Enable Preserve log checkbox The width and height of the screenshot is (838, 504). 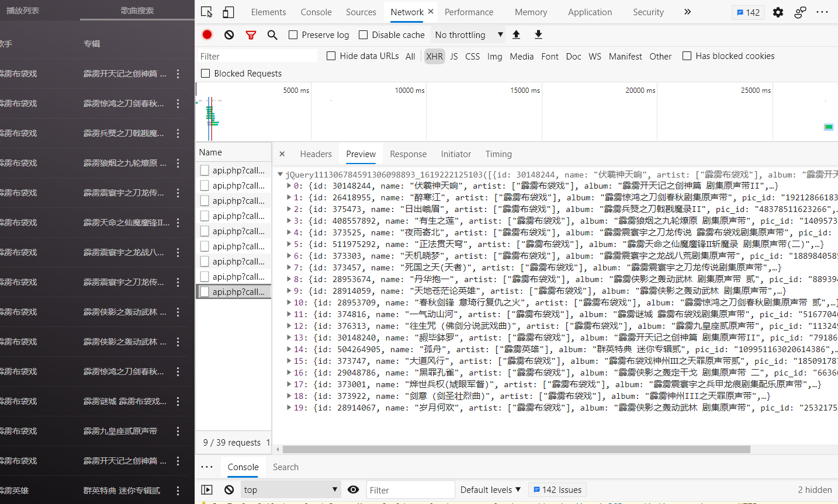click(293, 35)
